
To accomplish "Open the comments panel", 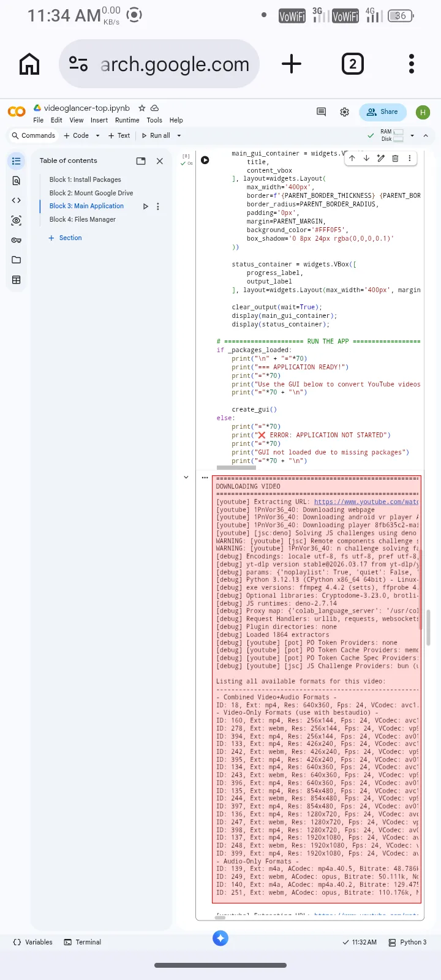I will point(321,111).
